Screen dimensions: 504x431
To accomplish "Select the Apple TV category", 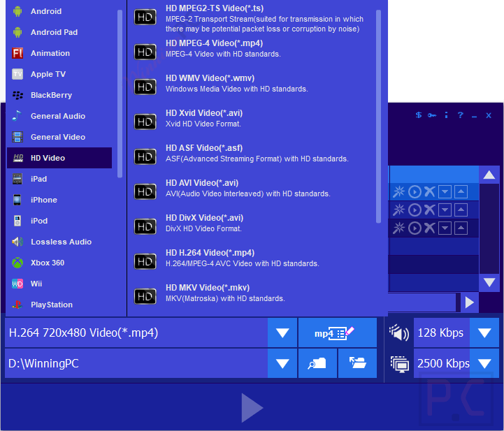I will pos(59,74).
